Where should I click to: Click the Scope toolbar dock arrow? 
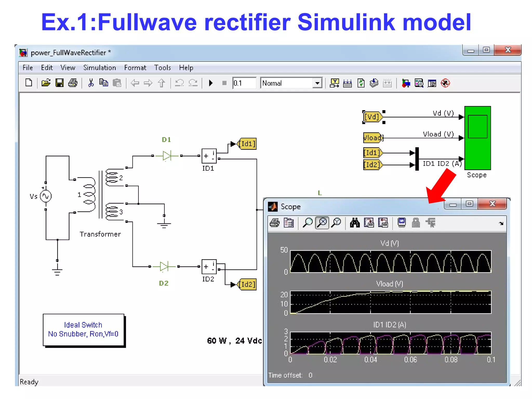tap(501, 223)
